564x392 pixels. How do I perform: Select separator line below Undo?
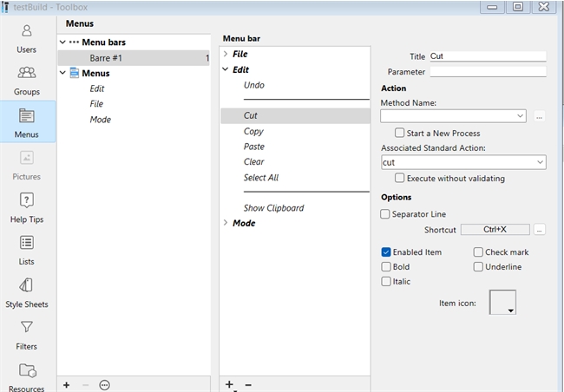point(306,99)
